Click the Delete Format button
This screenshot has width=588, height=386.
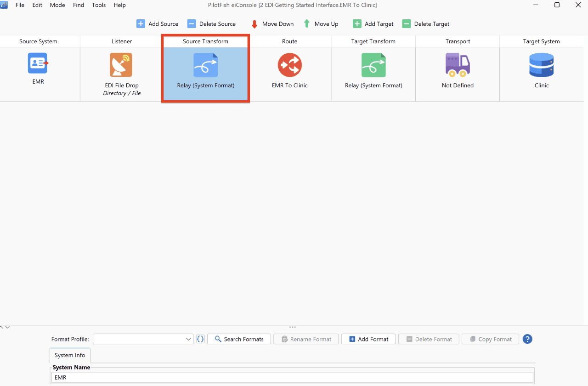coord(429,339)
